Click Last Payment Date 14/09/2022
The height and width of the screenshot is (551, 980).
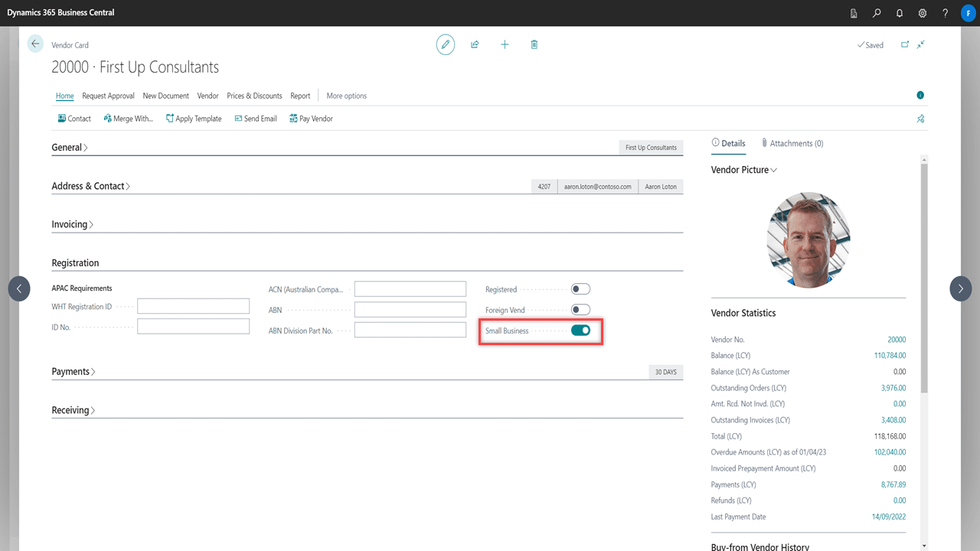[x=888, y=517]
